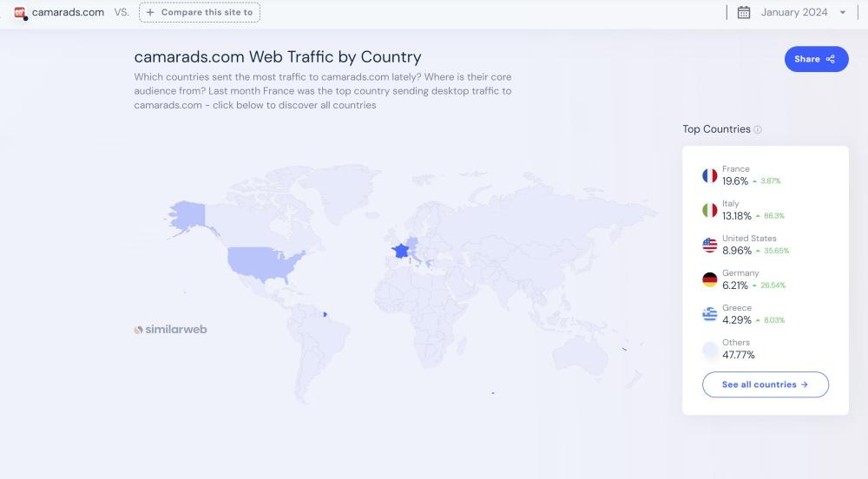Open the January 2024 date dropdown
The height and width of the screenshot is (479, 868).
click(x=793, y=12)
